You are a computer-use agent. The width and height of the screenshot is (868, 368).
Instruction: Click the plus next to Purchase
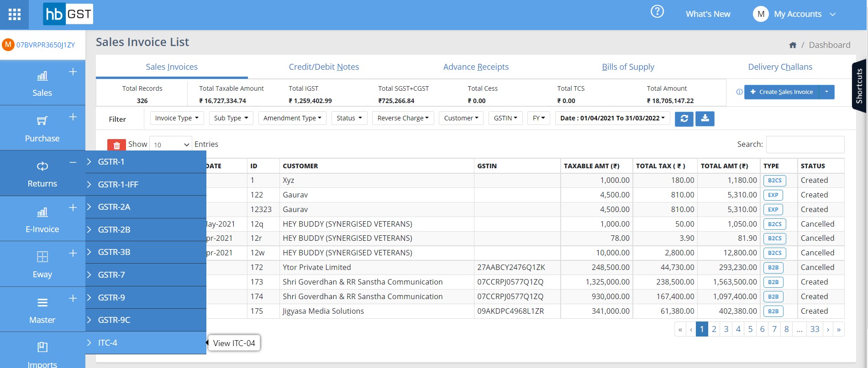[x=73, y=117]
